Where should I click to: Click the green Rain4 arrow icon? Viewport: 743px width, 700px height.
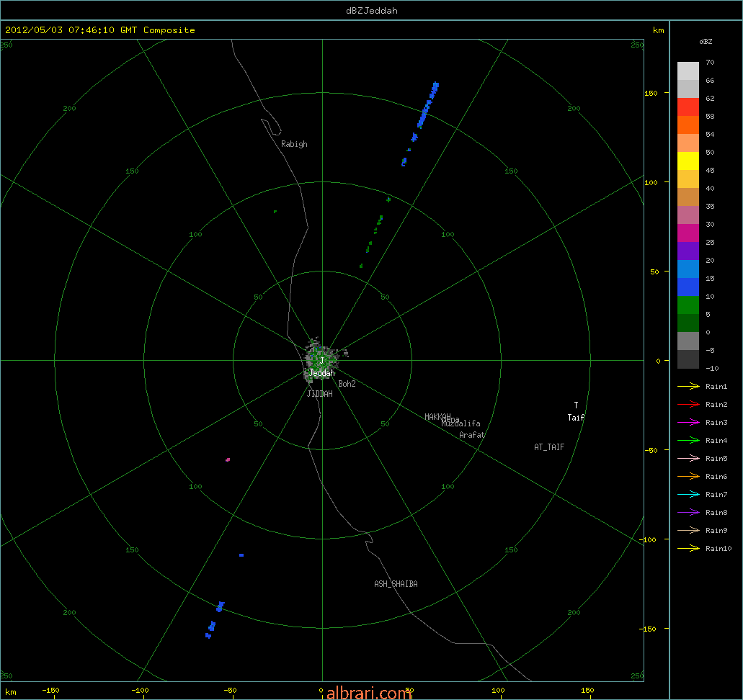(x=688, y=441)
